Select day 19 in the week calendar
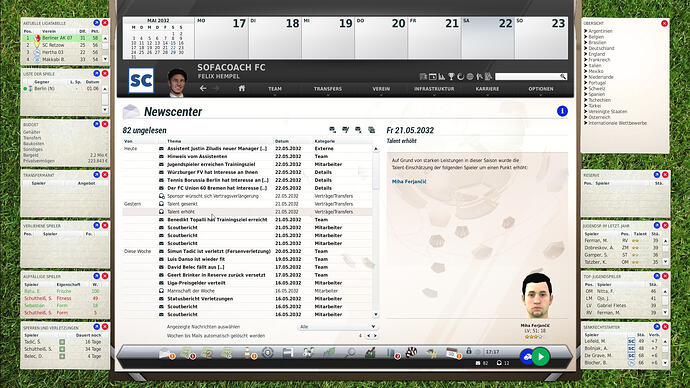690x388 pixels. point(328,38)
